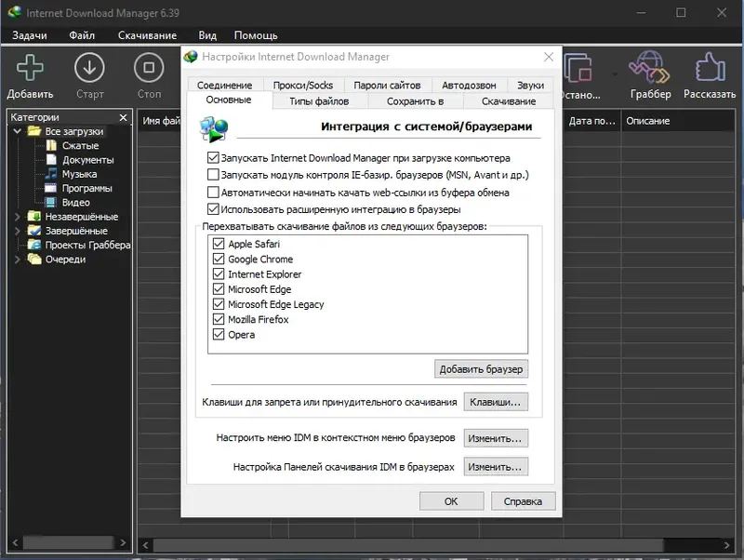Viewport: 744px width, 560px height.
Task: Click Изменить... for browser context menu
Action: click(496, 438)
